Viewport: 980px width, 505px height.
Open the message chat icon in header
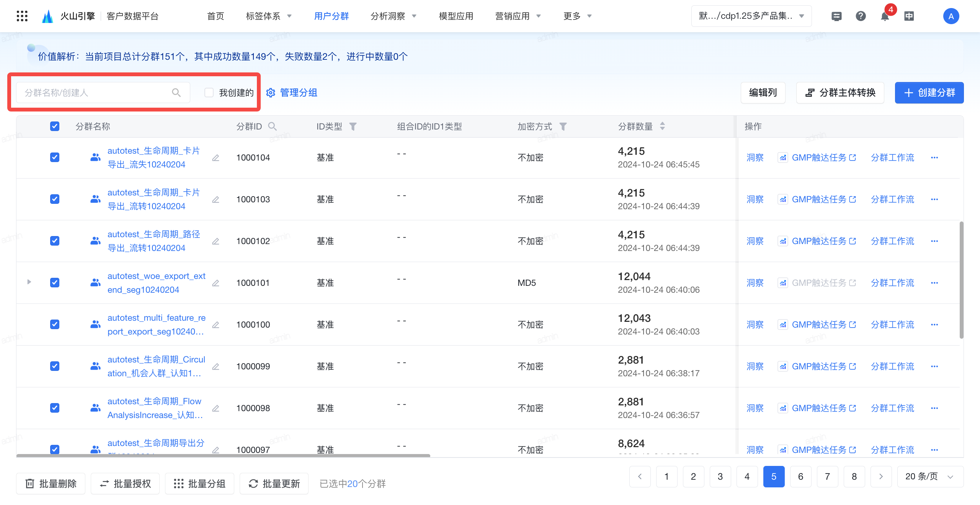pyautogui.click(x=836, y=16)
